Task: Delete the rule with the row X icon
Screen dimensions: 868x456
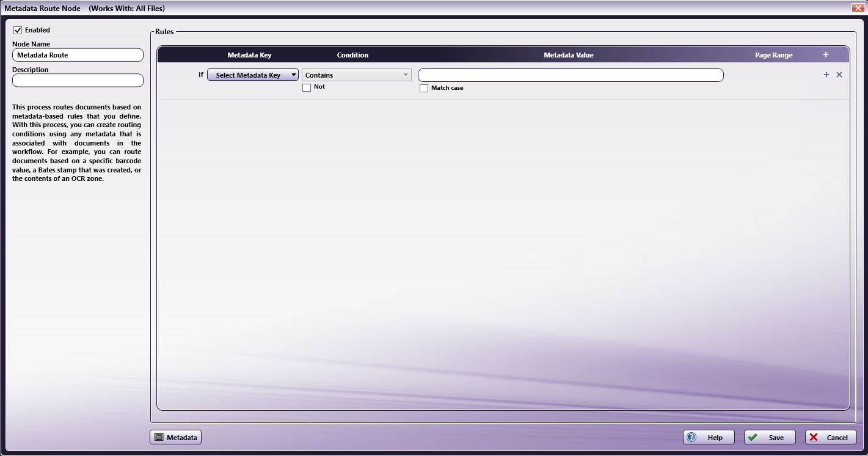Action: 839,75
